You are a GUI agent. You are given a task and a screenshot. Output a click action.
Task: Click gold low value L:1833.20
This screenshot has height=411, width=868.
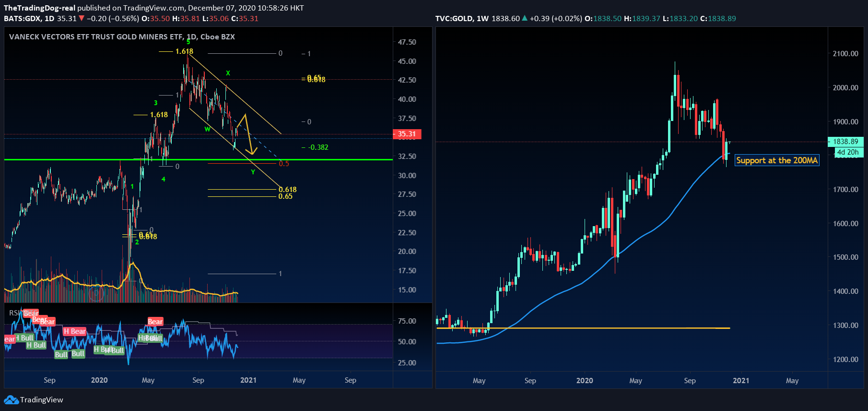pos(680,18)
